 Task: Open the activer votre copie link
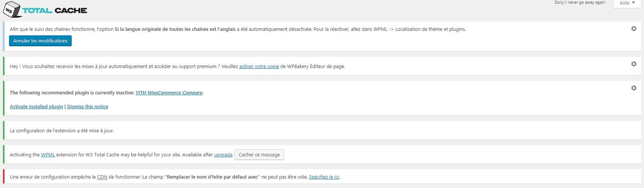point(259,67)
